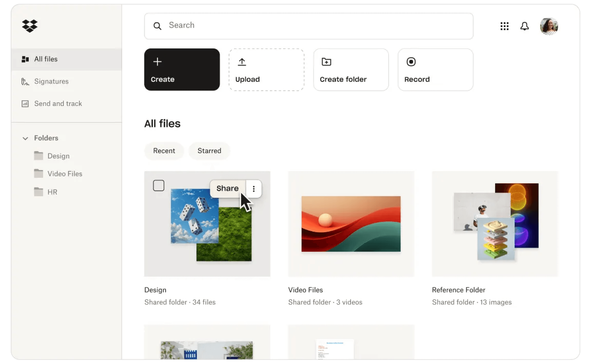
Task: Open notifications bell
Action: coord(525,26)
